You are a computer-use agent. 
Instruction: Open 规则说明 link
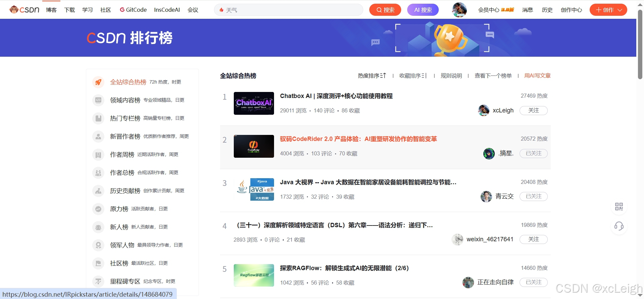(451, 76)
